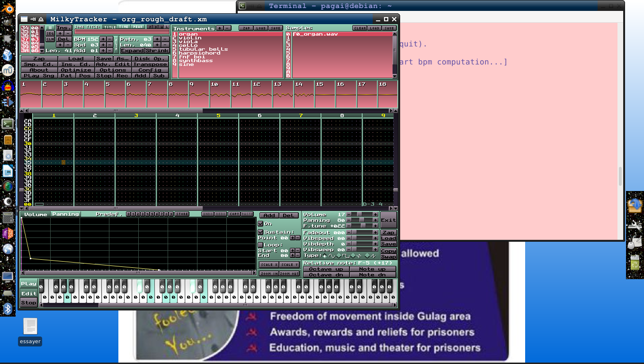Increase the Patn. number with plus
This screenshot has width=644, height=364.
158,39
